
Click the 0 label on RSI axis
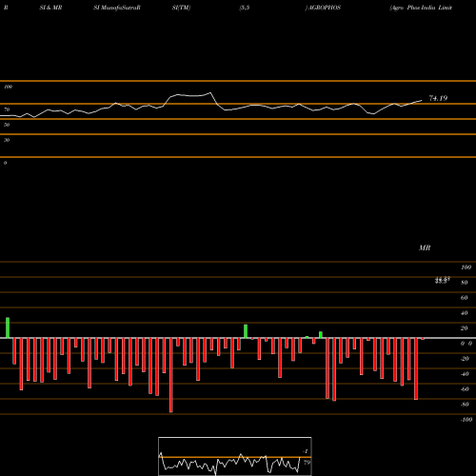click(5, 163)
